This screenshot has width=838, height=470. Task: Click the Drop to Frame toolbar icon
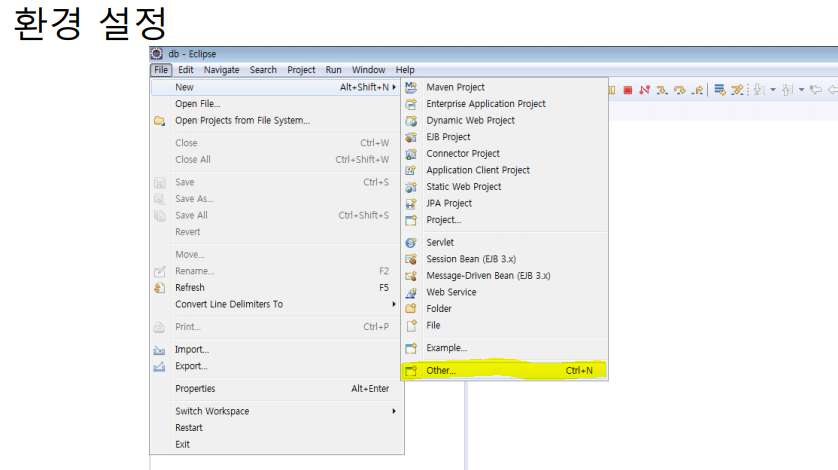[x=720, y=90]
